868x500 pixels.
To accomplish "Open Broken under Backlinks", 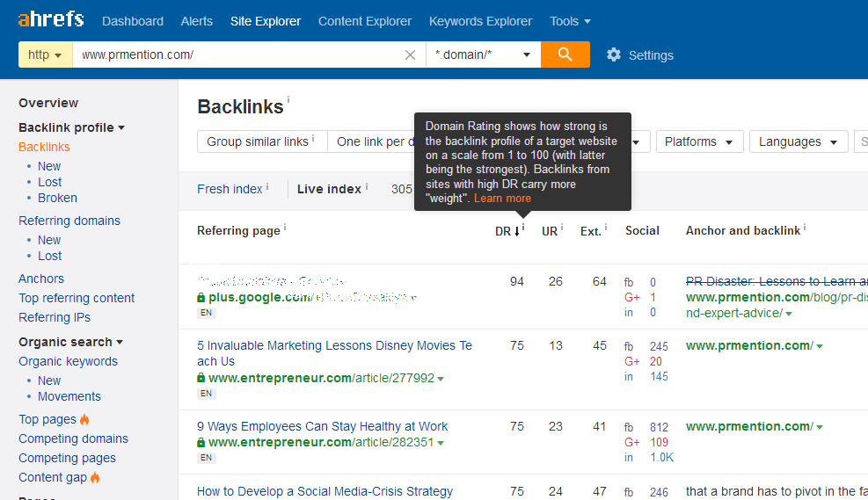I will pyautogui.click(x=57, y=198).
